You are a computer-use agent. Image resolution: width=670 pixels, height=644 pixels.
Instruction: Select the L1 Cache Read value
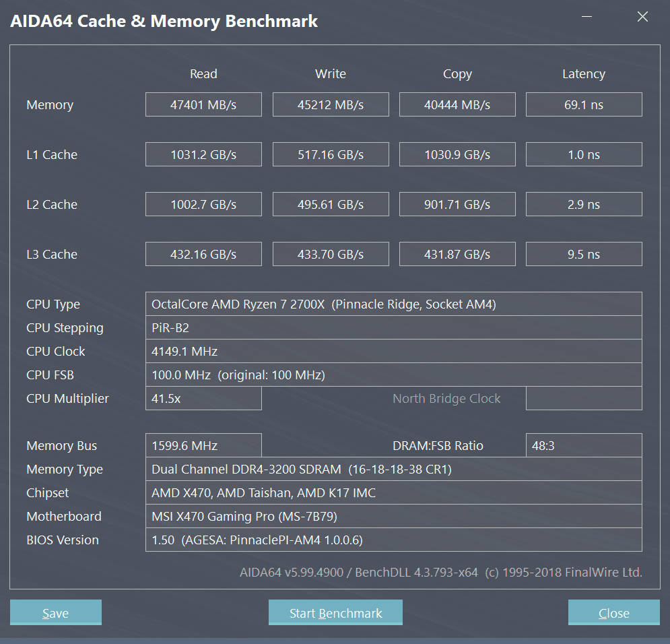pos(203,155)
